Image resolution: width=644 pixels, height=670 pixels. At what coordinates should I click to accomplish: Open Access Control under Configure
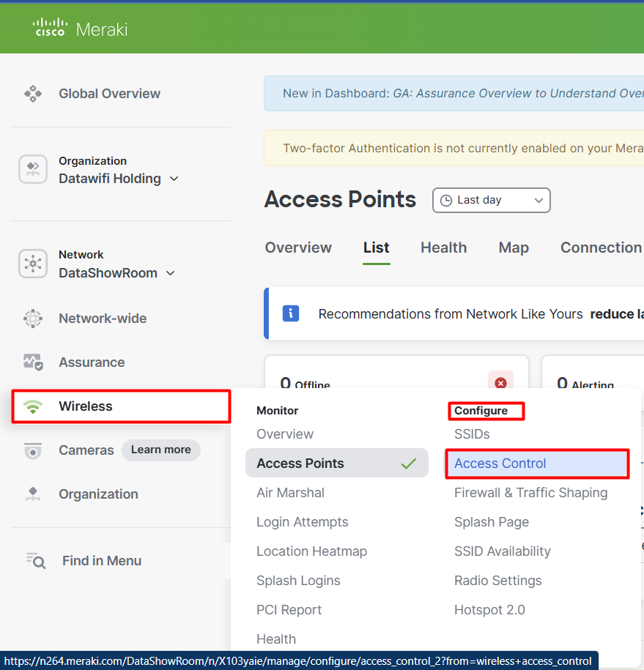pos(537,464)
